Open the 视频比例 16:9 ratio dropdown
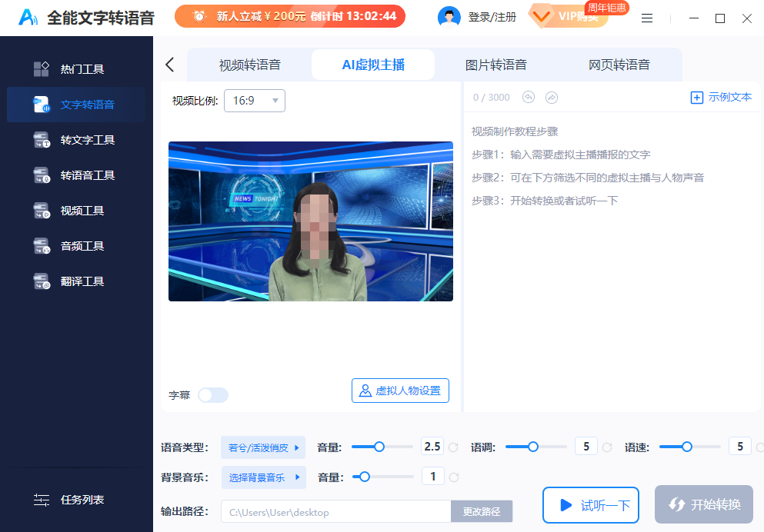The image size is (764, 532). tap(254, 100)
